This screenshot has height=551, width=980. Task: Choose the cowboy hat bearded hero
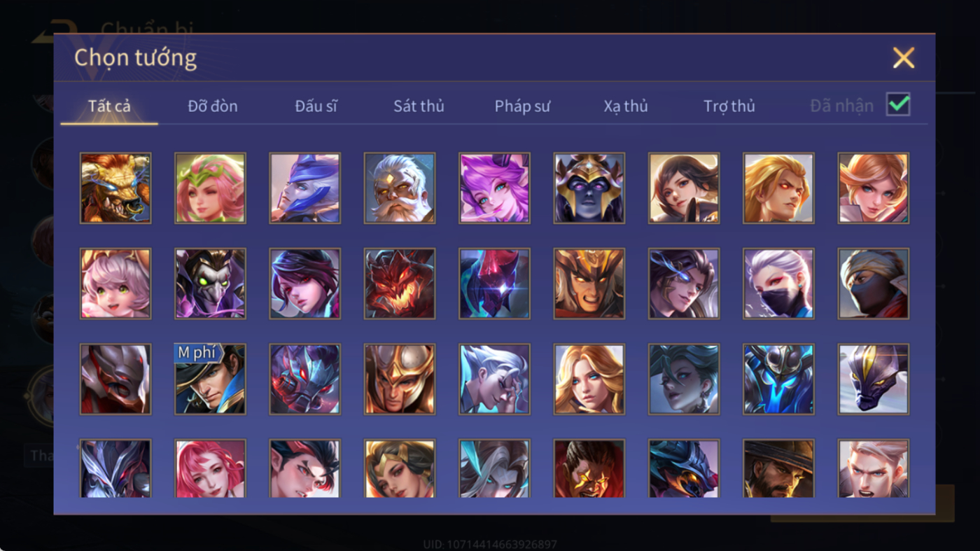778,468
